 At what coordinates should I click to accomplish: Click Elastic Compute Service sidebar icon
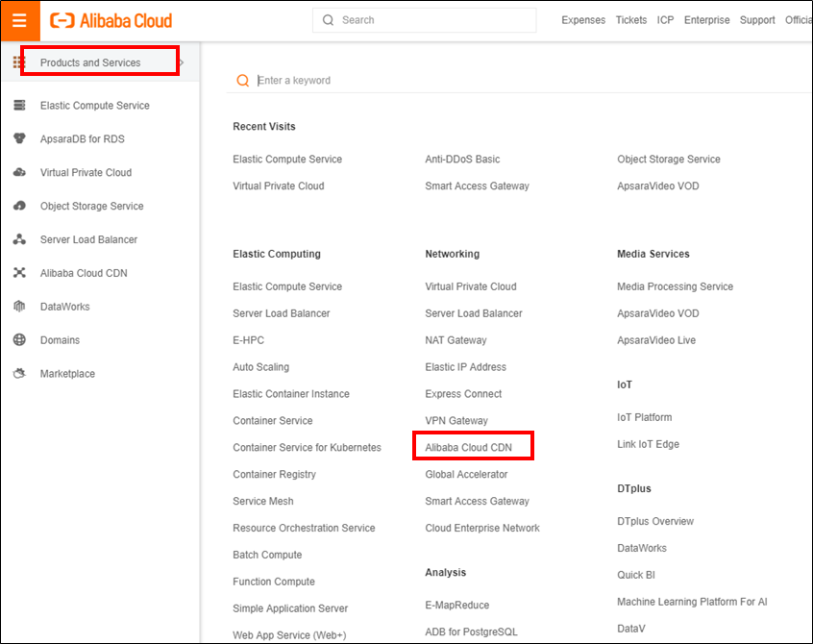click(19, 106)
